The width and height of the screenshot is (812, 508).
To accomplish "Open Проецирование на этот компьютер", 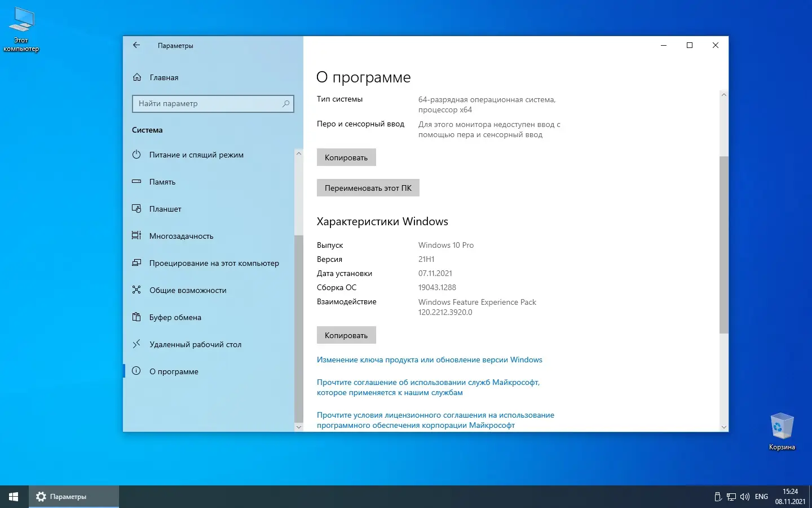I will tap(214, 263).
